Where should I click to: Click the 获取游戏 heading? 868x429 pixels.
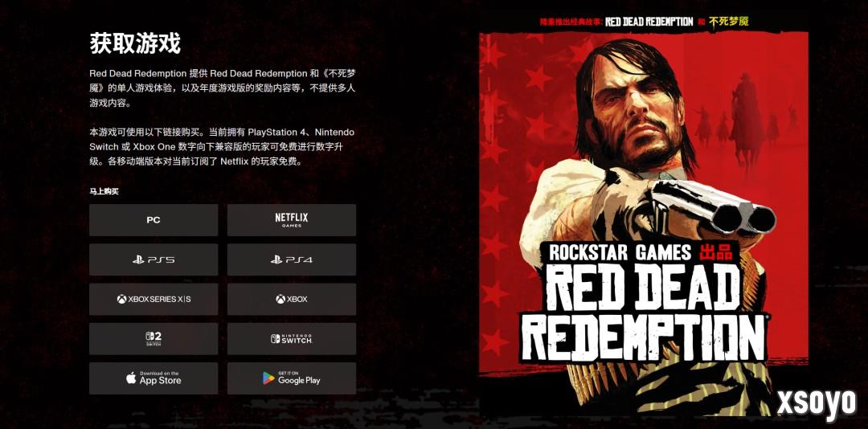135,43
